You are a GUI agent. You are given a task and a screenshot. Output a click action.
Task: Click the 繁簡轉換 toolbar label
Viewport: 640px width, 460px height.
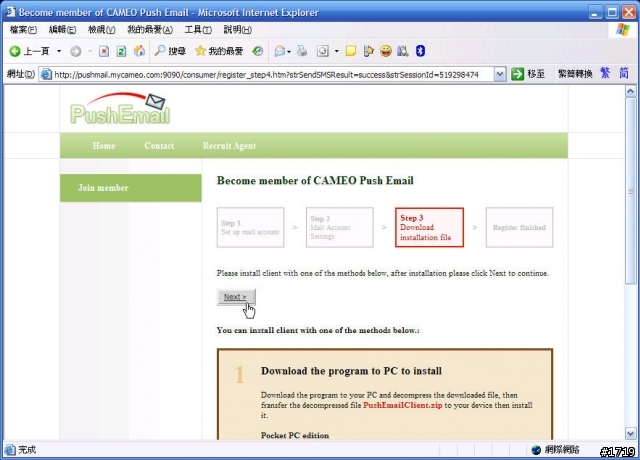tap(575, 74)
